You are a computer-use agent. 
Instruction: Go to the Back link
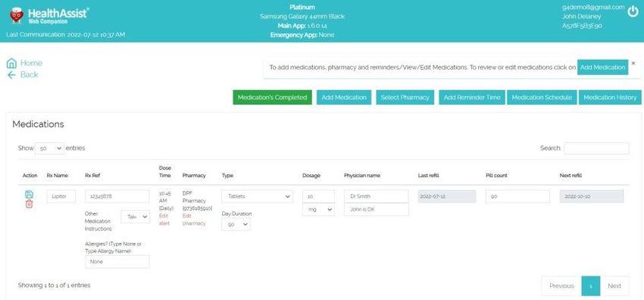coord(29,75)
